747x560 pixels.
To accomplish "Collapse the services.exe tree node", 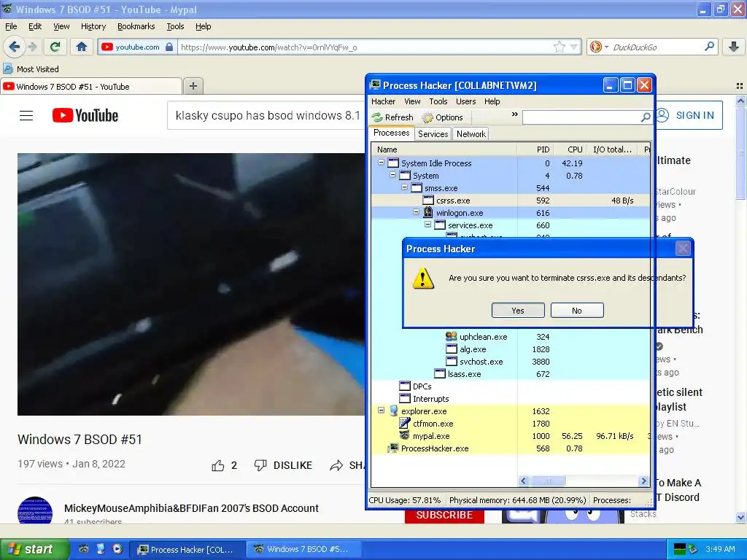I will [427, 225].
